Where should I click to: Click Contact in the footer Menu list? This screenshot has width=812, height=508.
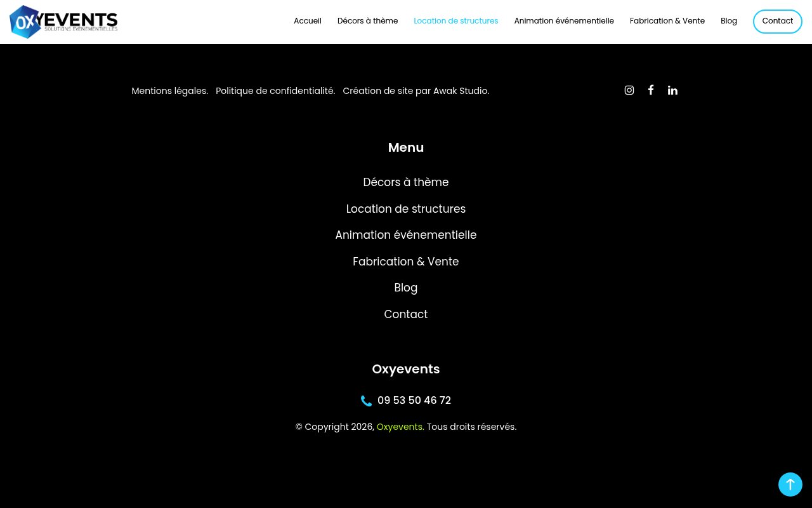click(x=405, y=314)
